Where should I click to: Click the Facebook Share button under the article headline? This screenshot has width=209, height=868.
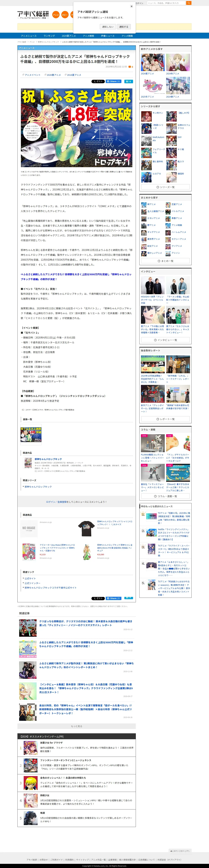[113, 81]
